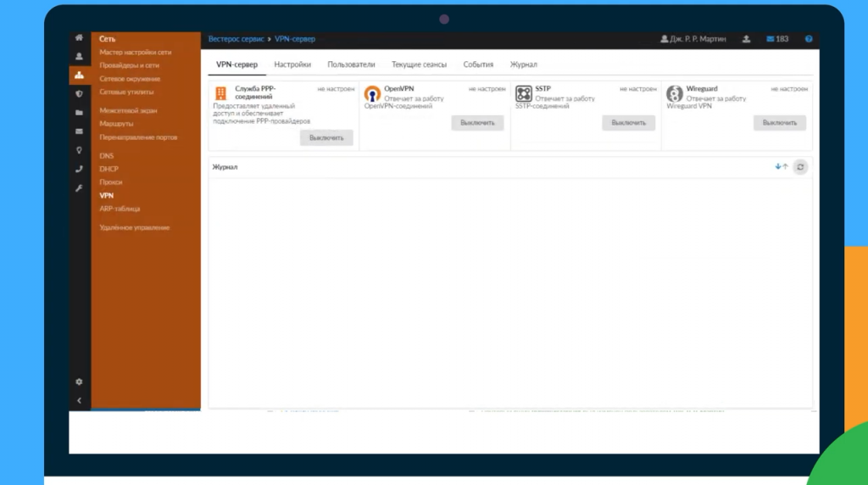Click the Журнал panel heading
Image resolution: width=868 pixels, height=485 pixels.
click(x=225, y=167)
